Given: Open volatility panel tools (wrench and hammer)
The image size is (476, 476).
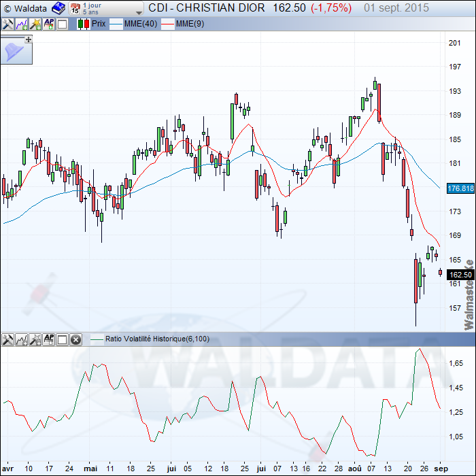Looking at the screenshot, I should coord(8,339).
